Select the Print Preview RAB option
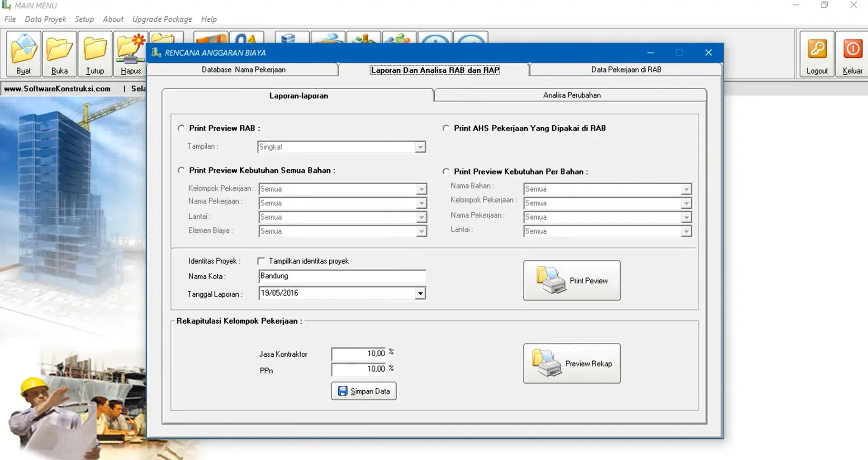Image resolution: width=868 pixels, height=460 pixels. 181,128
